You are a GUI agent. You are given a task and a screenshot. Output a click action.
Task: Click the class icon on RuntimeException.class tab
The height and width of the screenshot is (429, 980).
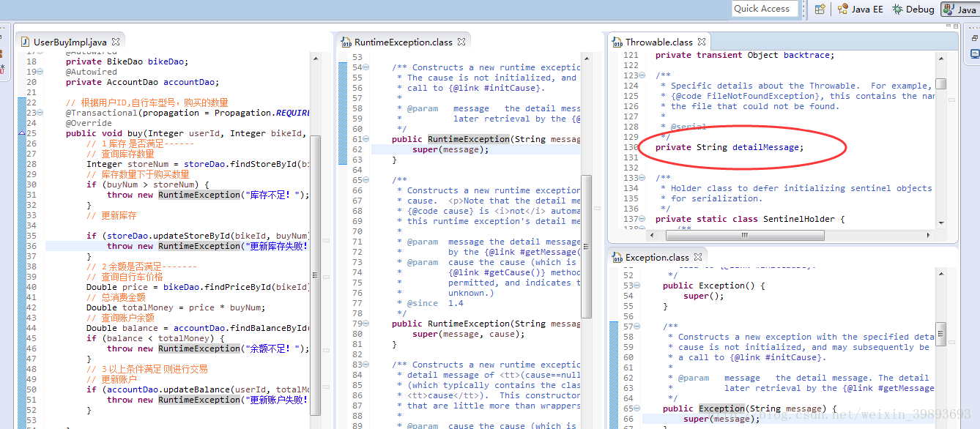pyautogui.click(x=345, y=42)
